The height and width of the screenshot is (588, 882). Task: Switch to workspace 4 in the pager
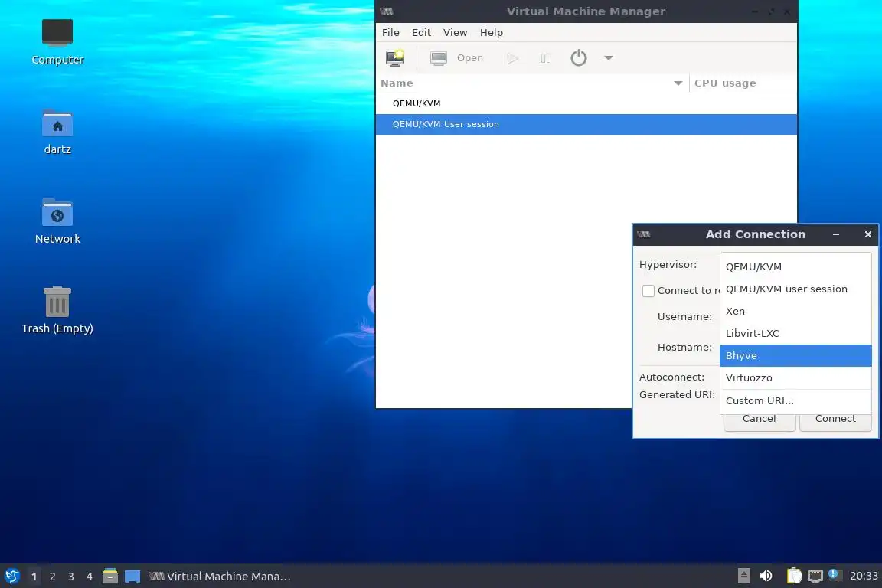(x=90, y=577)
